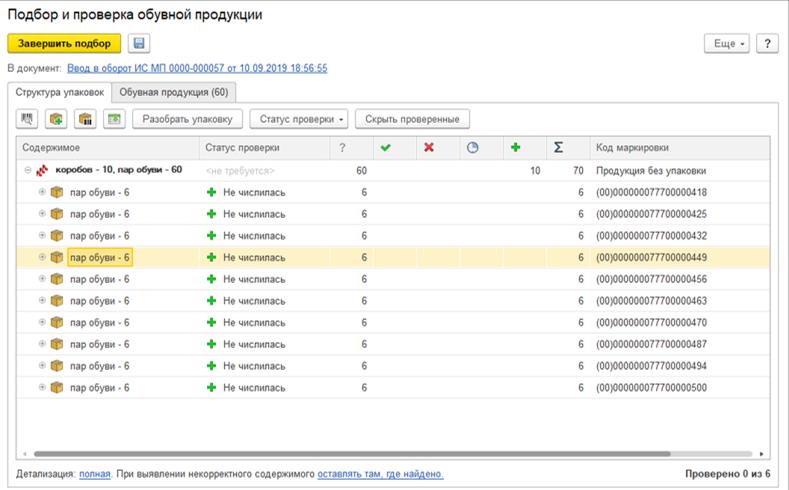Viewport: 789px width, 490px height.
Task: Click the box with barcode toolbar icon
Action: click(85, 119)
